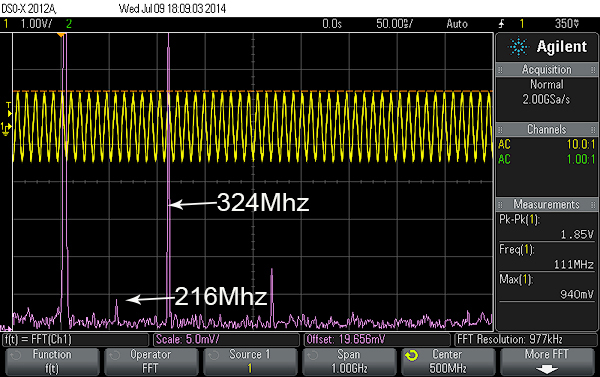Select the Span 1.00GHz softkey
This screenshot has width=600, height=377.
coord(349,362)
